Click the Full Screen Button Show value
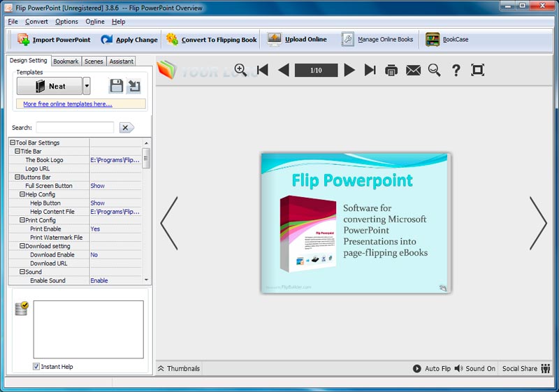Viewport: 559px width, 392px height. pyautogui.click(x=98, y=186)
